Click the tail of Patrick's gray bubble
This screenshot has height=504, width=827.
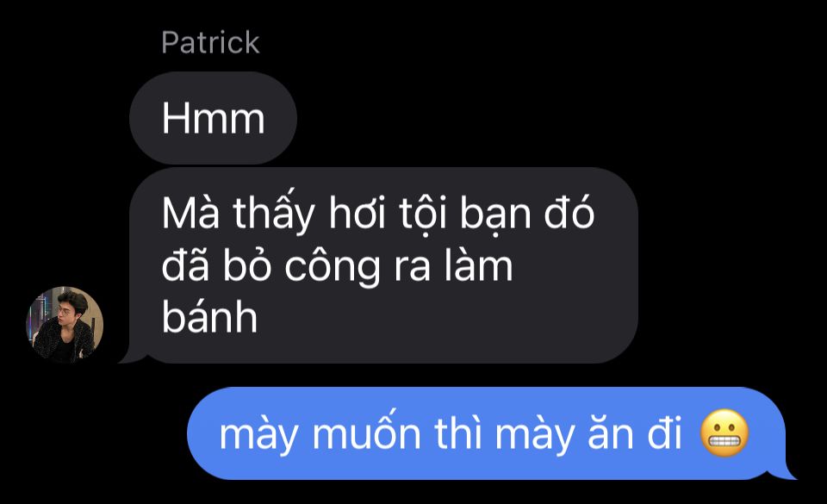[x=129, y=356]
